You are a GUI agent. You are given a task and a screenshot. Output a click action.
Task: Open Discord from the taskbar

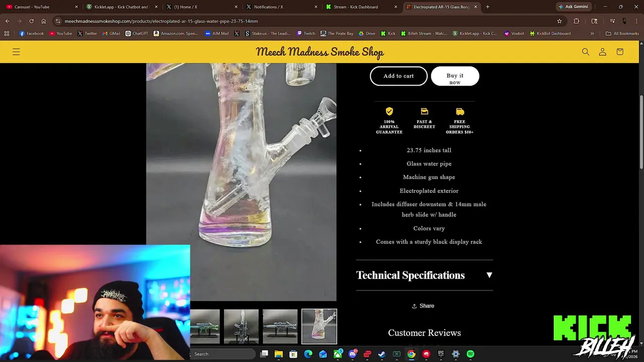click(353, 354)
